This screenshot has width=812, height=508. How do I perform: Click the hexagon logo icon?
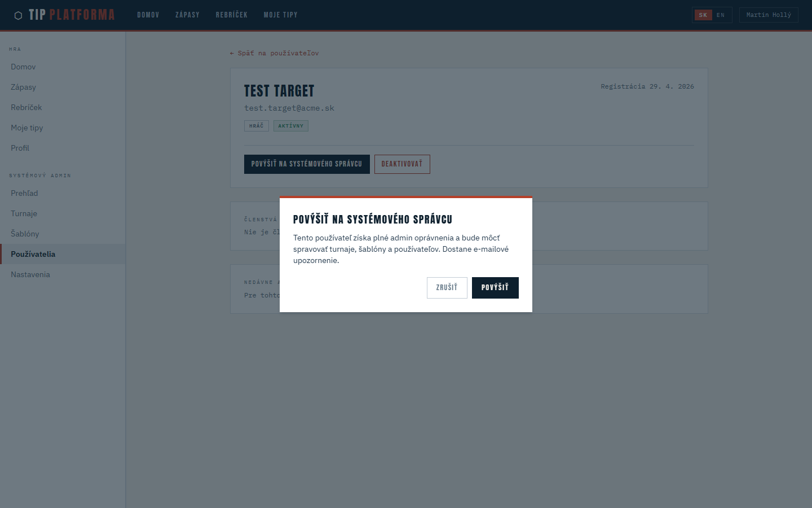[x=18, y=15]
